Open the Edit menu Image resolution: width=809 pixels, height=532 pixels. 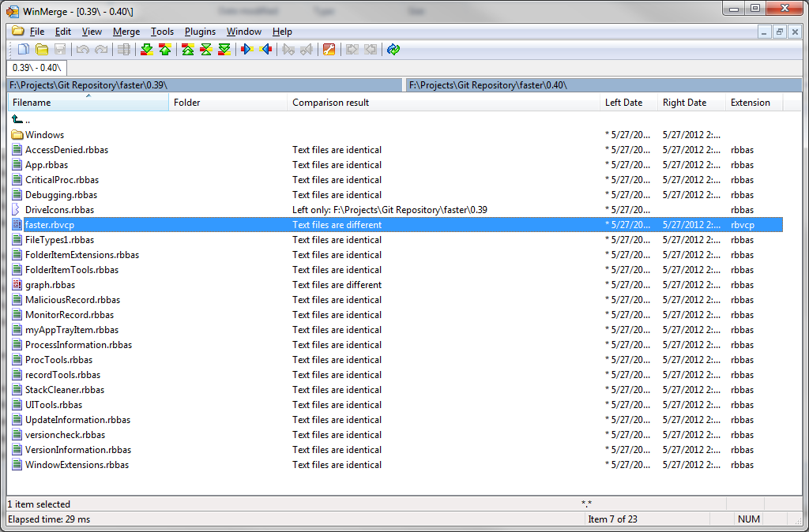click(63, 32)
